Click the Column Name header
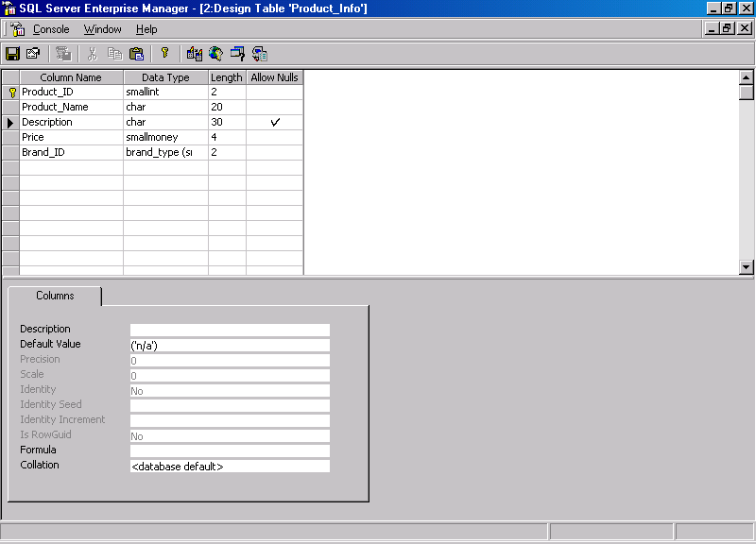Viewport: 756px width, 544px height. click(x=71, y=77)
